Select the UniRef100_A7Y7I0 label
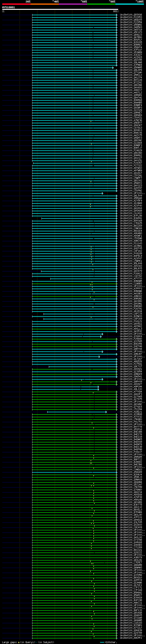 tap(131, 278)
